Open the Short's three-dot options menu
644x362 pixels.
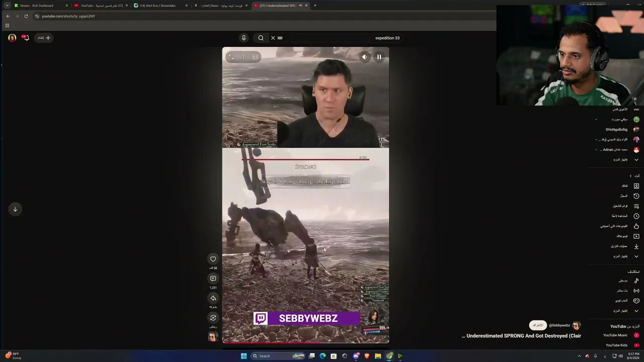[243, 57]
